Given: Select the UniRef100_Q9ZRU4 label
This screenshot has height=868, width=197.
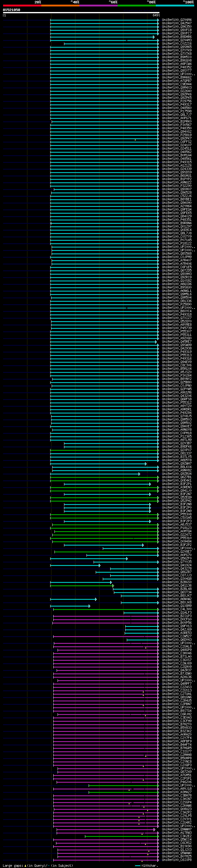Looking at the screenshot, I should [177, 474].
